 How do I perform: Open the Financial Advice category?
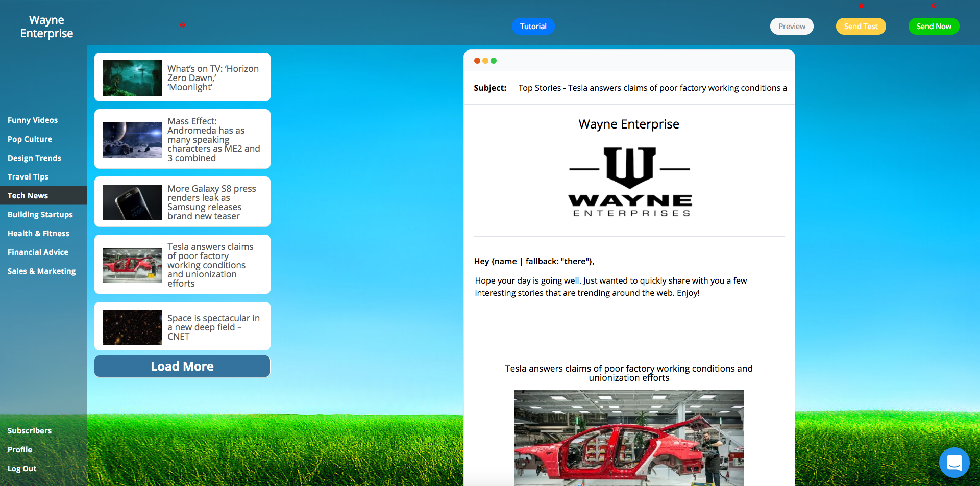38,252
